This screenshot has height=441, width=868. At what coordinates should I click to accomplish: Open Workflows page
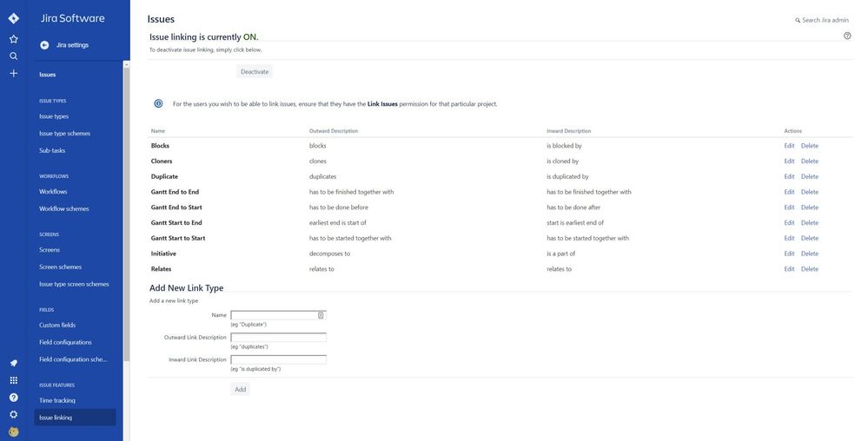tap(53, 192)
